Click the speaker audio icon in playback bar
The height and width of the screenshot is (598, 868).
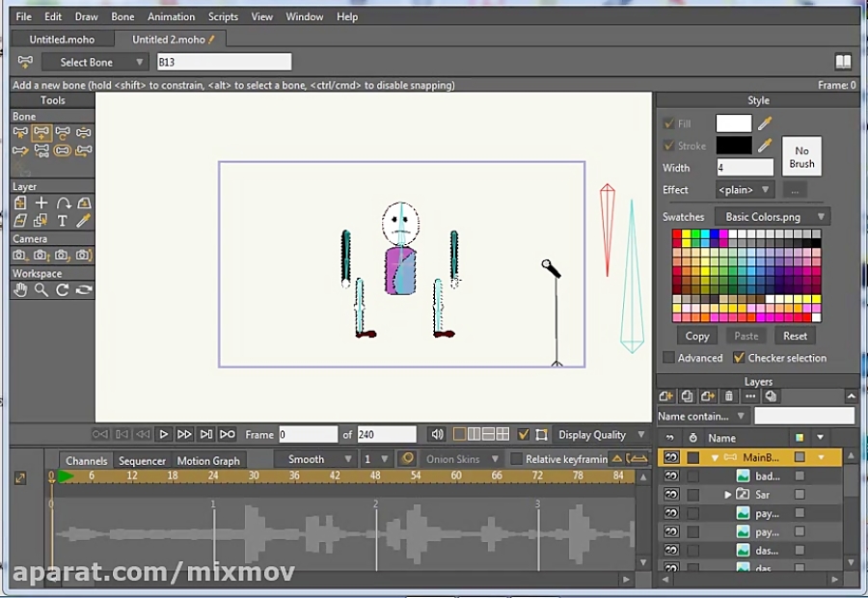click(437, 434)
